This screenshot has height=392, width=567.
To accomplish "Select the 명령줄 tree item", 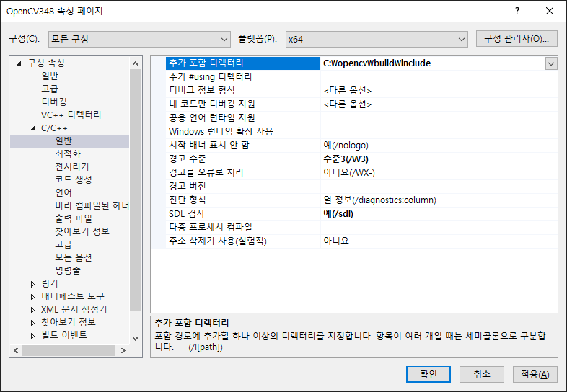I will pos(68,271).
